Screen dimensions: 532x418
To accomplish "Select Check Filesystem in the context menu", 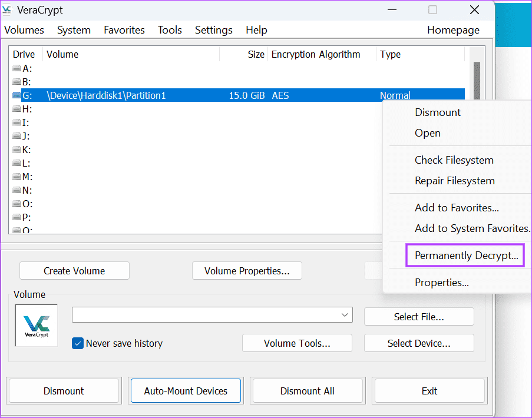I will [x=454, y=160].
